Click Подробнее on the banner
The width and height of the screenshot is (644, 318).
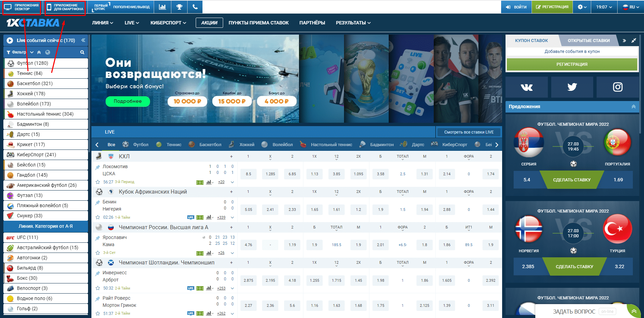coord(128,101)
